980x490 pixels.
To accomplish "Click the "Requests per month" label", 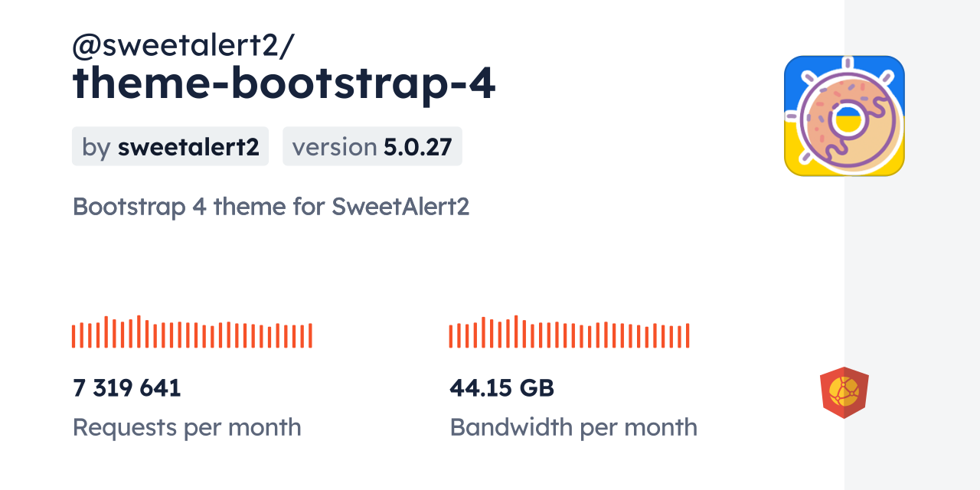I will tap(187, 427).
